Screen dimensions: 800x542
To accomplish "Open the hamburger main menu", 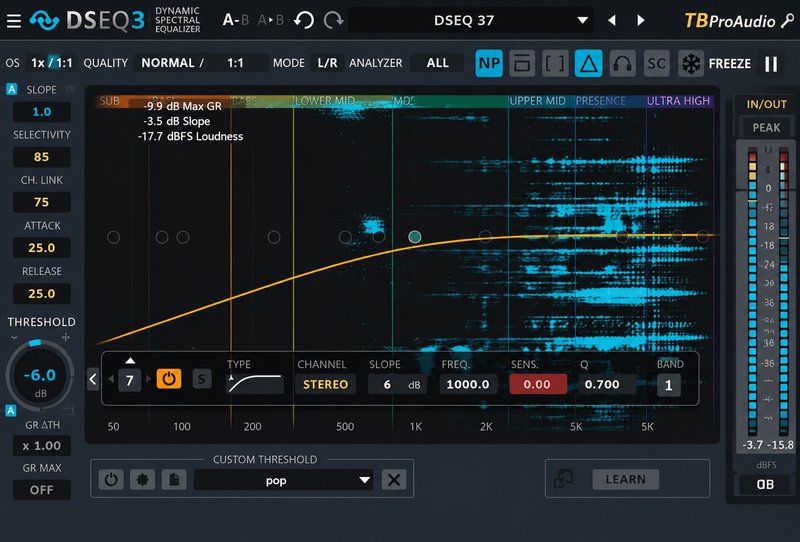I will coord(14,21).
